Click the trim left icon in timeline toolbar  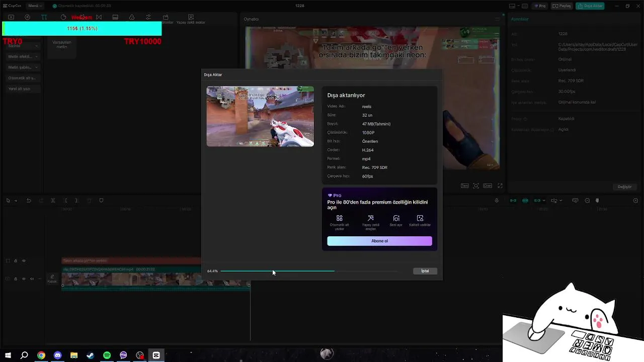tap(65, 201)
